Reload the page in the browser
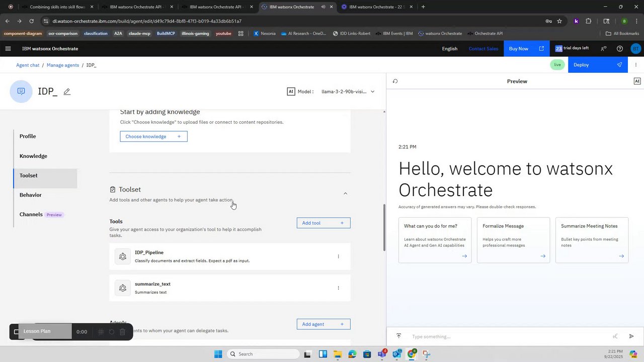The height and width of the screenshot is (362, 644). pos(31,21)
